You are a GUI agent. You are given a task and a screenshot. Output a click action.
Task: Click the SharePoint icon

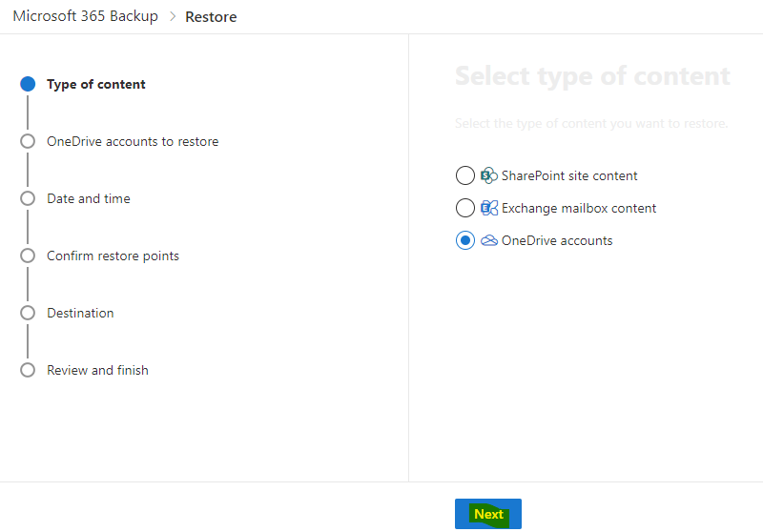tap(489, 175)
